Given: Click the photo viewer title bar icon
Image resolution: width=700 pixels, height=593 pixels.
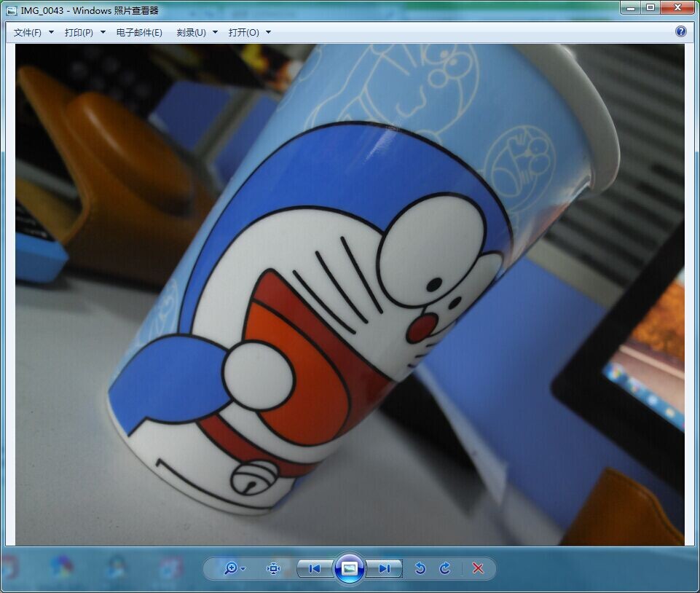Looking at the screenshot, I should coord(12,10).
